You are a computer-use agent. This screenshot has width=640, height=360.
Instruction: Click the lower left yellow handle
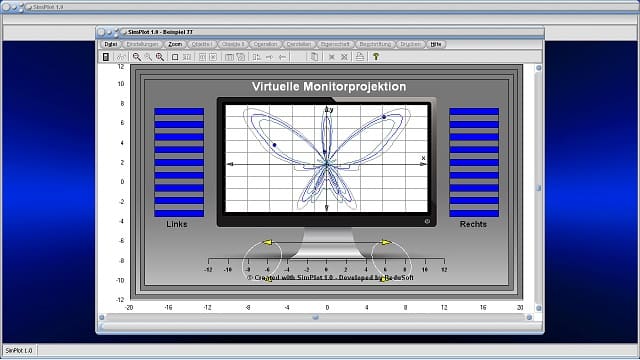(x=268, y=280)
